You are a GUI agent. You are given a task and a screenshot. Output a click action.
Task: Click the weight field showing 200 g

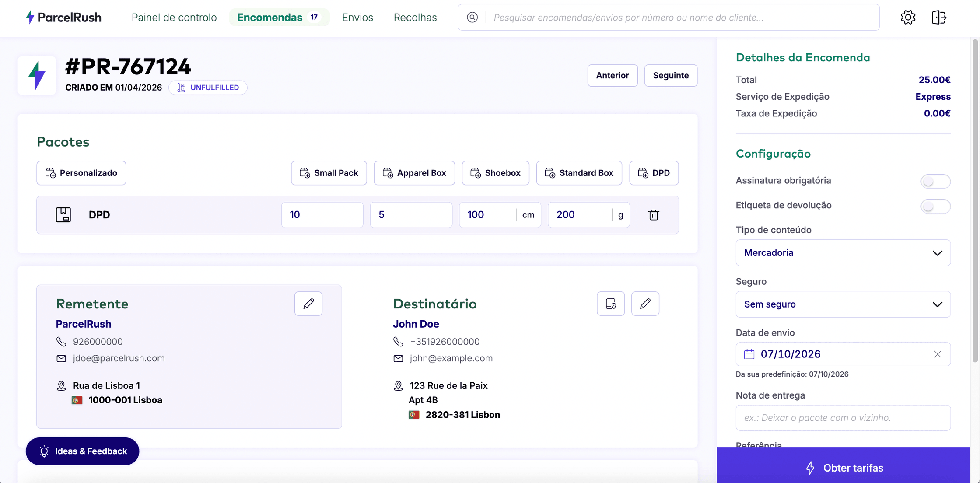589,215
